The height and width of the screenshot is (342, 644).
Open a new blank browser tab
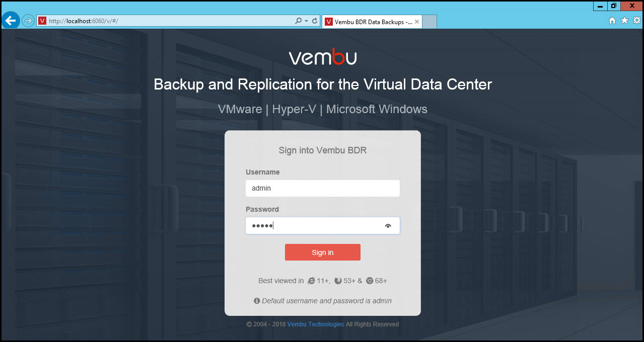coord(429,22)
